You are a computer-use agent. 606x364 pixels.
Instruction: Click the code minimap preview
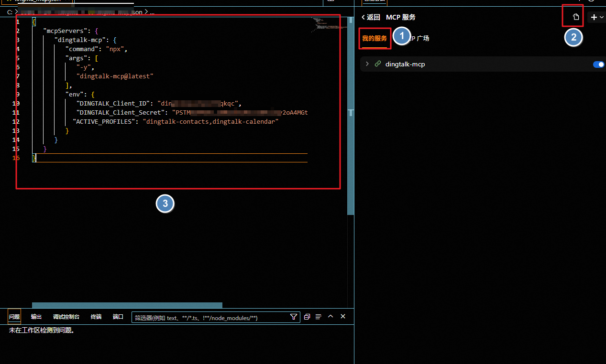coord(329,25)
